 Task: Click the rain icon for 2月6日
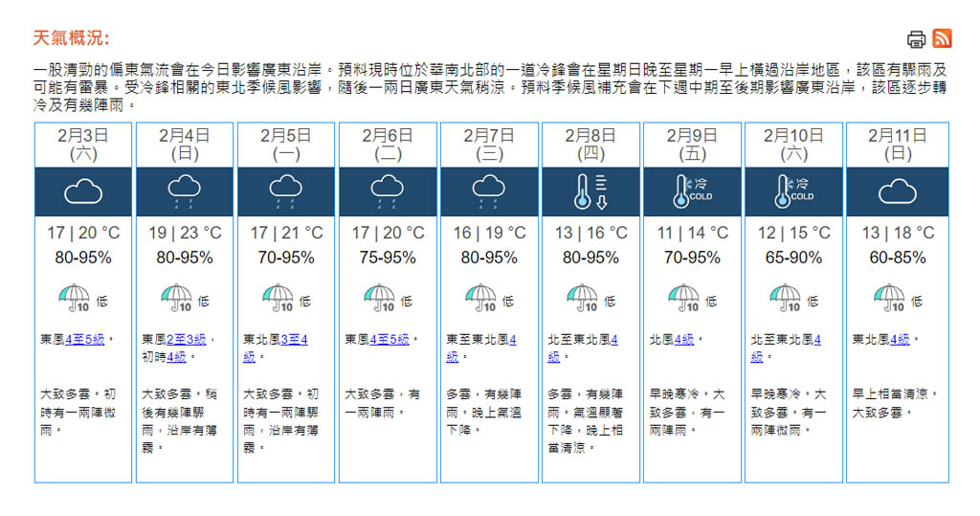(x=387, y=192)
